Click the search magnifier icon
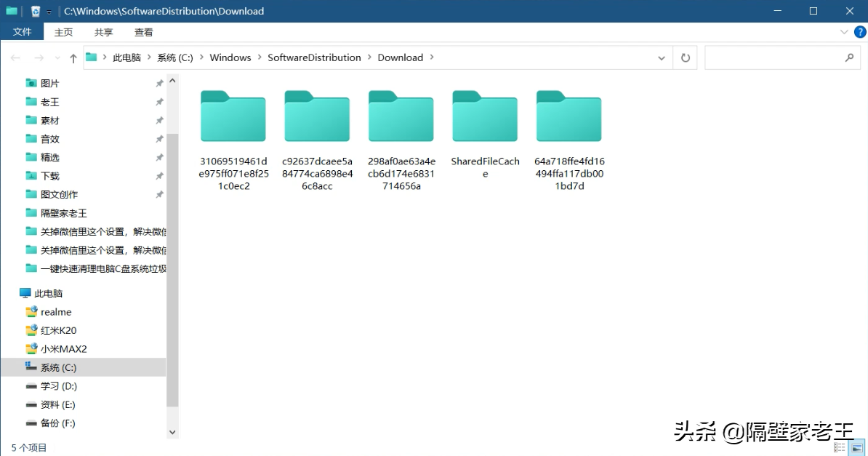This screenshot has height=456, width=868. click(x=849, y=57)
